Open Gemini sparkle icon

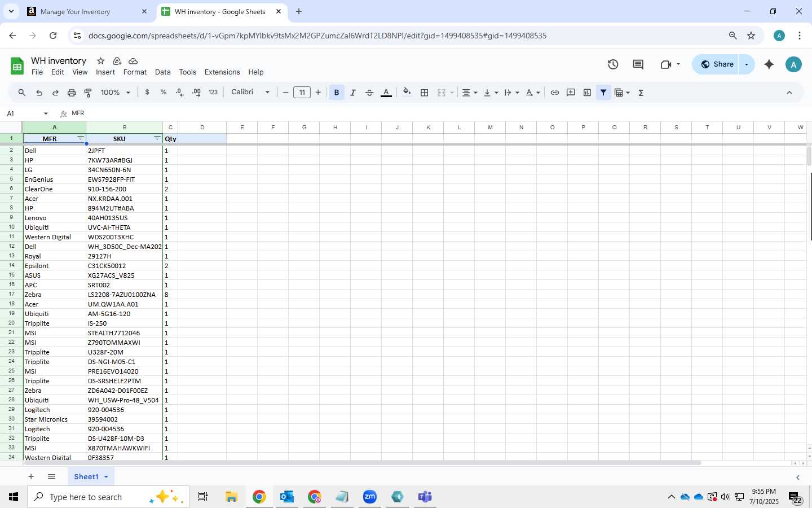769,64
